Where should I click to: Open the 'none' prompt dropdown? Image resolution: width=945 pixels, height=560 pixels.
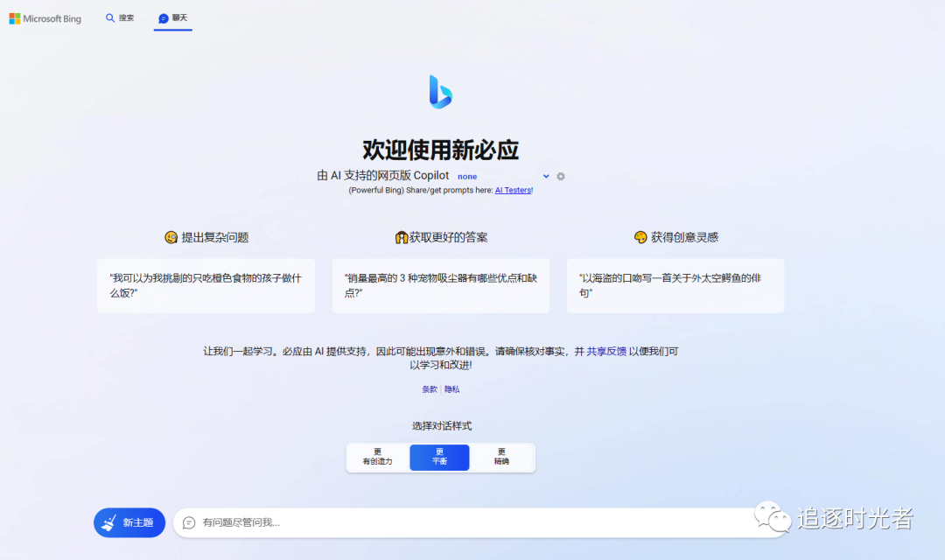pos(502,176)
